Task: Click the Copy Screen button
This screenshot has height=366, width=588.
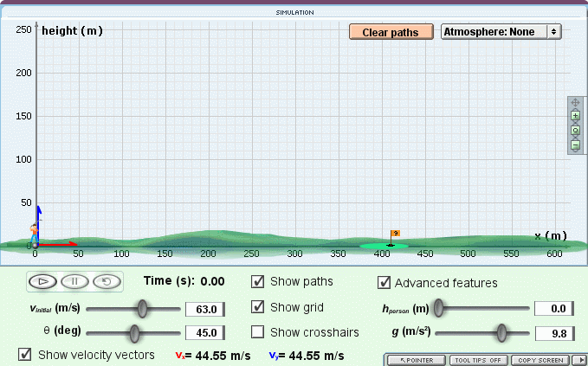Action: click(x=540, y=360)
